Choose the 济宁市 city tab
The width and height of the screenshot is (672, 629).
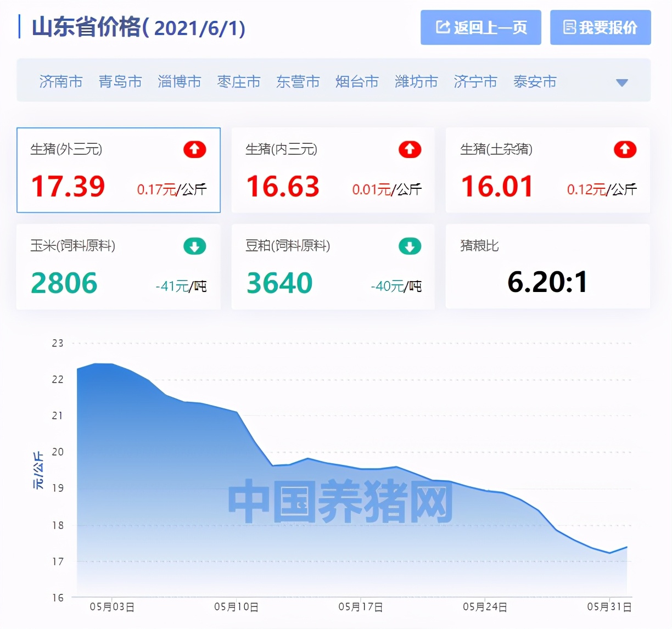click(475, 82)
